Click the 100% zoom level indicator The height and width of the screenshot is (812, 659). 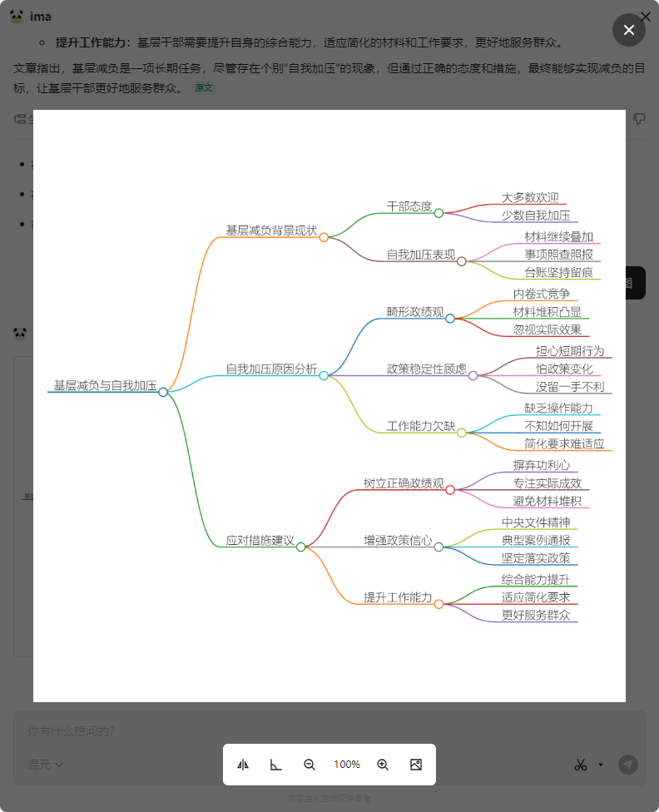coord(346,765)
